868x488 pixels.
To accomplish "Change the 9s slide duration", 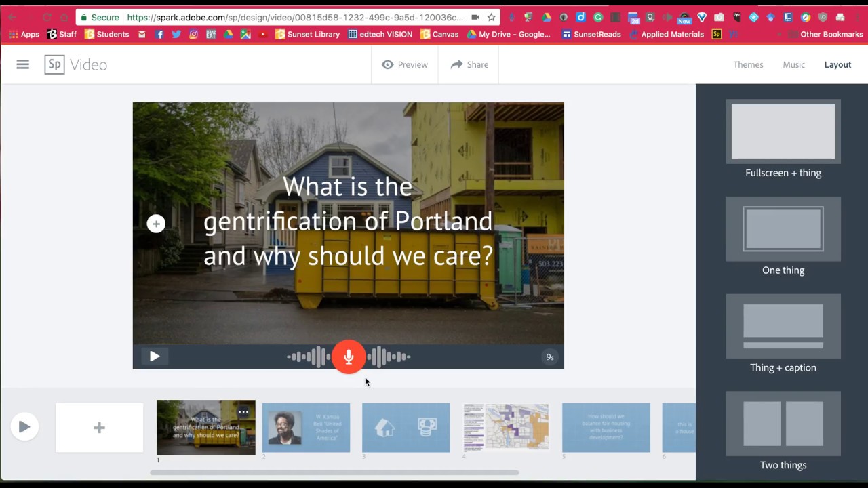I will 550,357.
